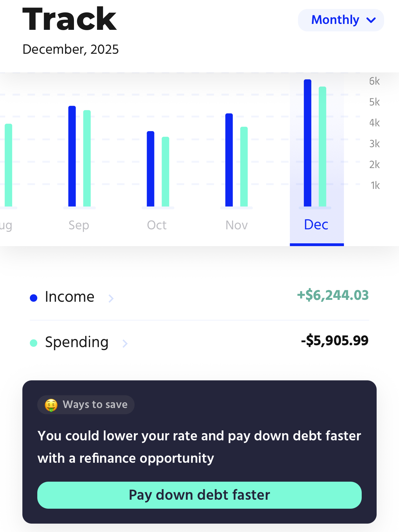Expand the Spending details chevron
This screenshot has width=399, height=532.
coord(125,344)
